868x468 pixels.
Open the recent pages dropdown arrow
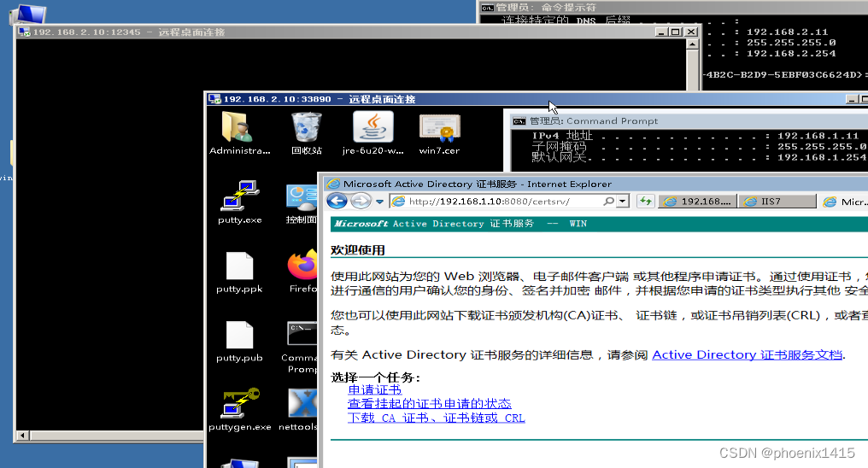point(379,202)
